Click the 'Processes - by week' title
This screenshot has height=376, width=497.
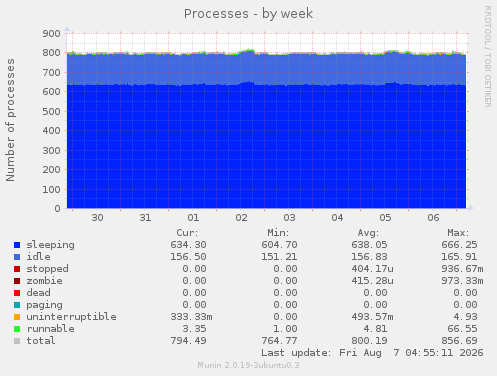[248, 14]
